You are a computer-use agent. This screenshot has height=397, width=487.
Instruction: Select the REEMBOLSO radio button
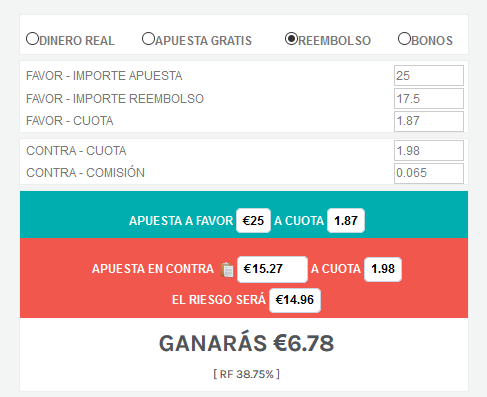pyautogui.click(x=291, y=39)
